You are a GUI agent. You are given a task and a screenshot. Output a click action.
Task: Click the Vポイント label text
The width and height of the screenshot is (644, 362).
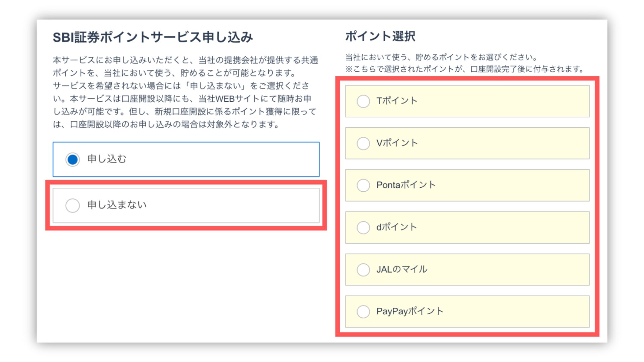click(x=397, y=143)
